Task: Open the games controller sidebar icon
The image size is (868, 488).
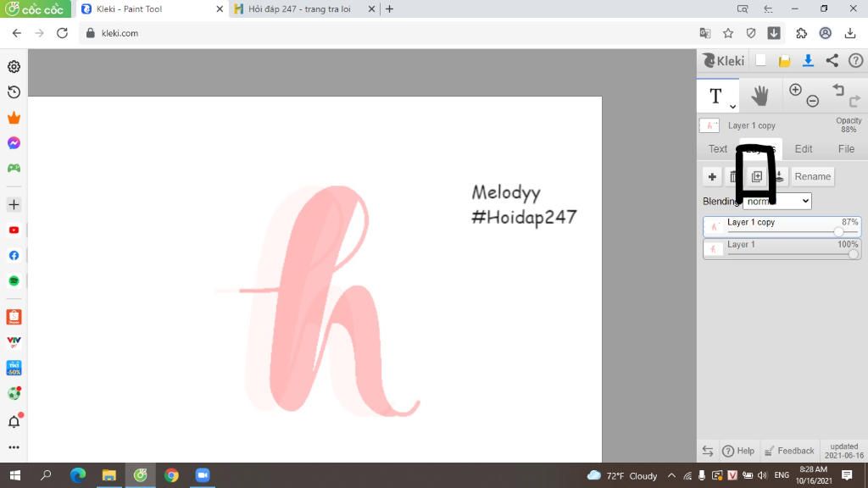Action: point(14,168)
